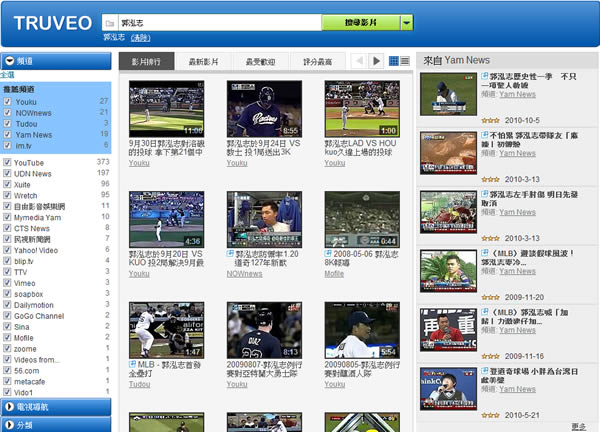
Task: Open the search button dropdown arrow
Action: click(x=406, y=22)
